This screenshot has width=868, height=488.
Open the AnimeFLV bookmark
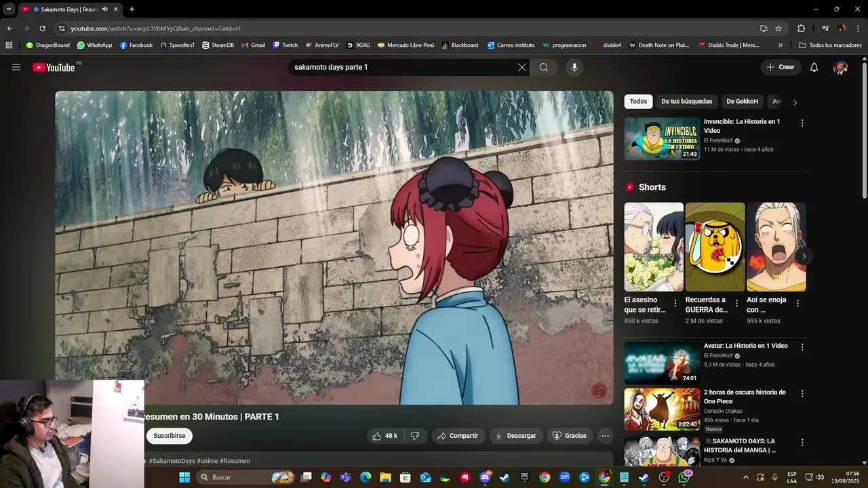click(x=321, y=45)
